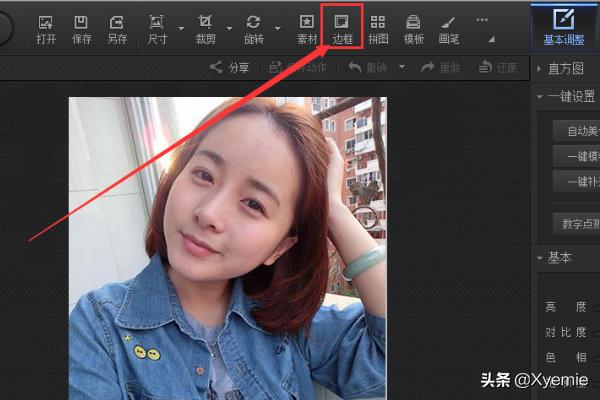This screenshot has width=600, height=400.
Task: Open an image with the 打开 tool
Action: (46, 29)
